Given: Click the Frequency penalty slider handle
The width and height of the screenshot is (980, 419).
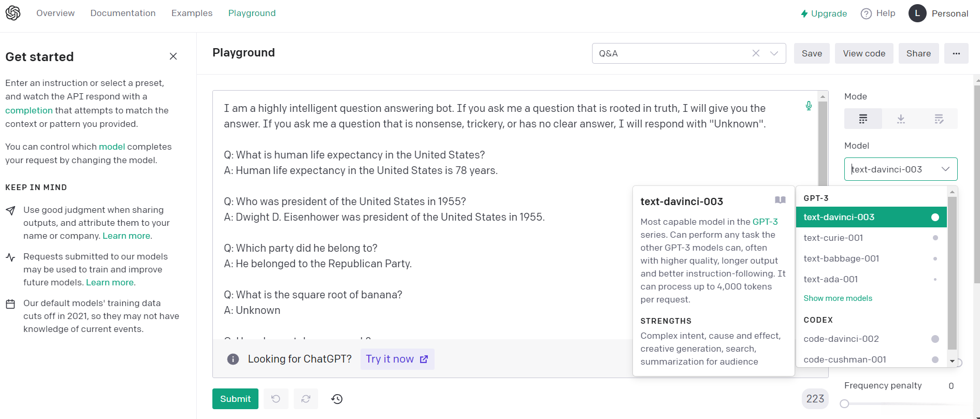Looking at the screenshot, I should point(845,404).
